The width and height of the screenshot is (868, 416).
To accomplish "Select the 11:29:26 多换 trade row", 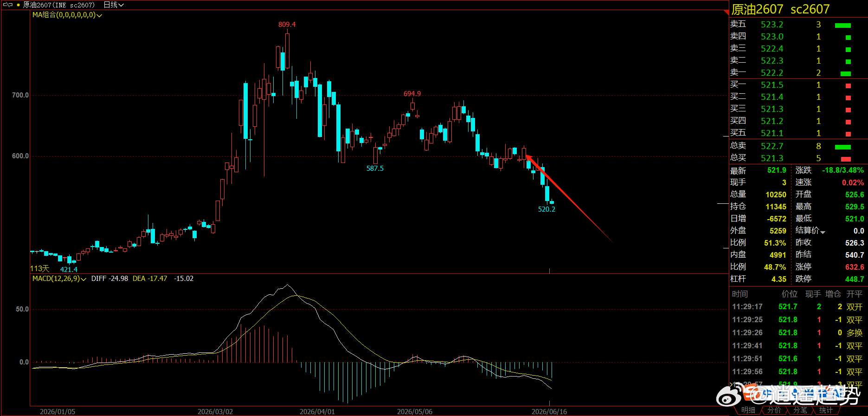I will (798, 333).
